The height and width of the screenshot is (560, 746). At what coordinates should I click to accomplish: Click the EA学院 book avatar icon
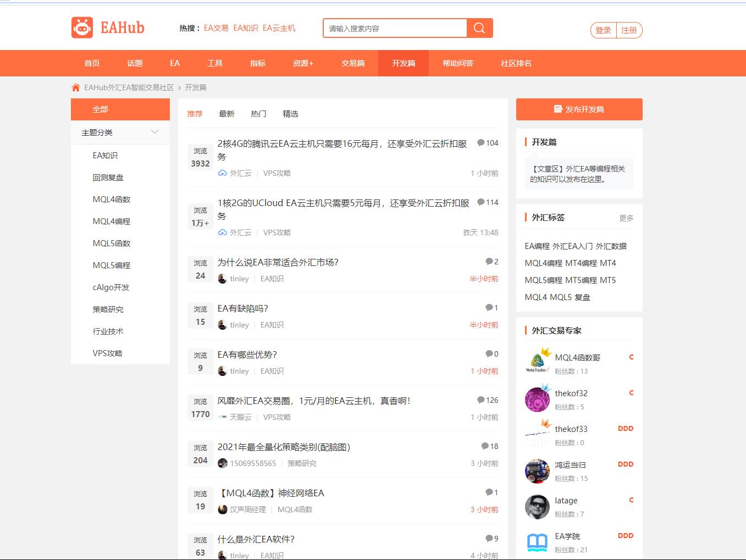tap(537, 542)
